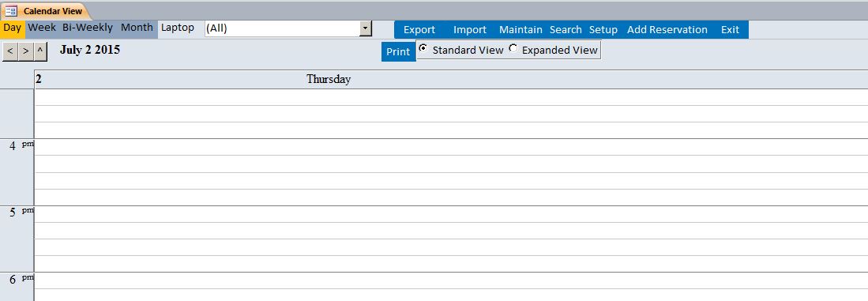Click the Export button
The image size is (868, 301).
(419, 30)
